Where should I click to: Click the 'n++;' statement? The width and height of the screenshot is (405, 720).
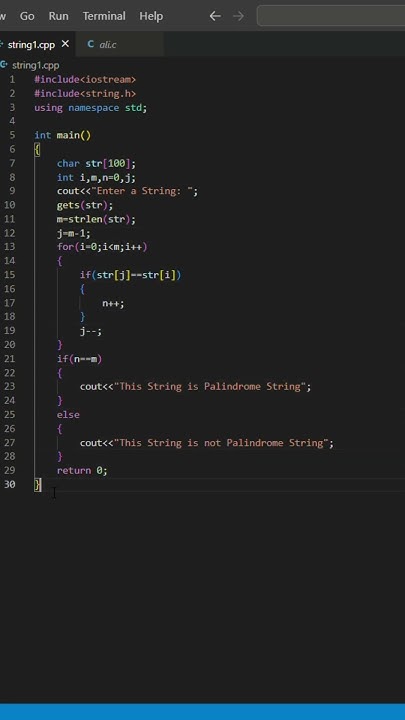point(113,303)
